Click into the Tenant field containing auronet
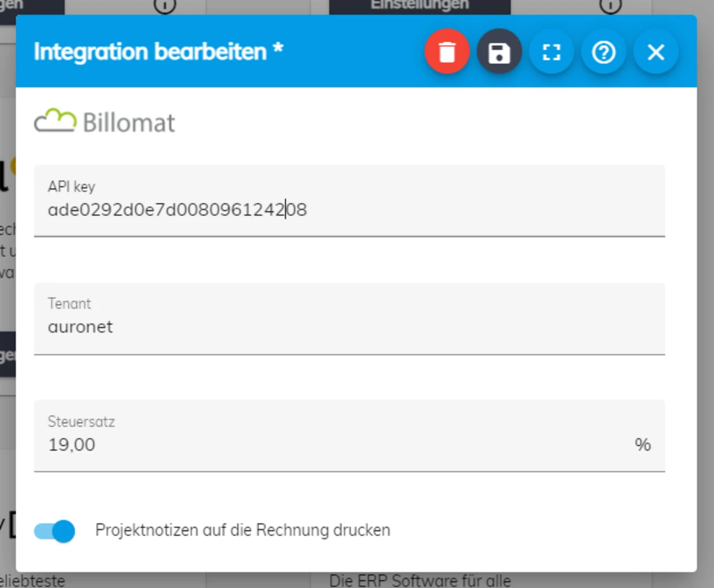 349,319
